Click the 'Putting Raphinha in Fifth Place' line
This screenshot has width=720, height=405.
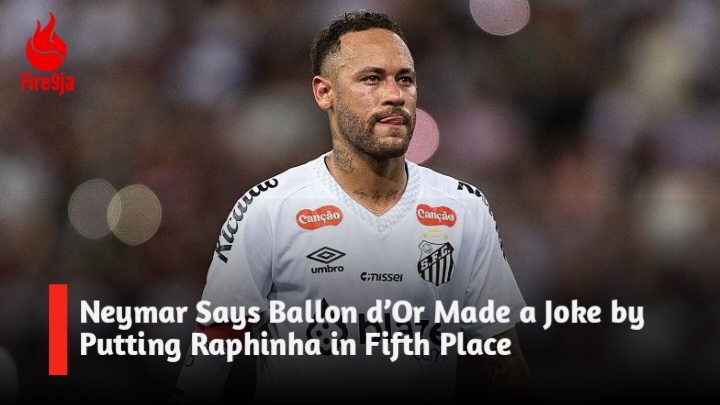(295, 346)
